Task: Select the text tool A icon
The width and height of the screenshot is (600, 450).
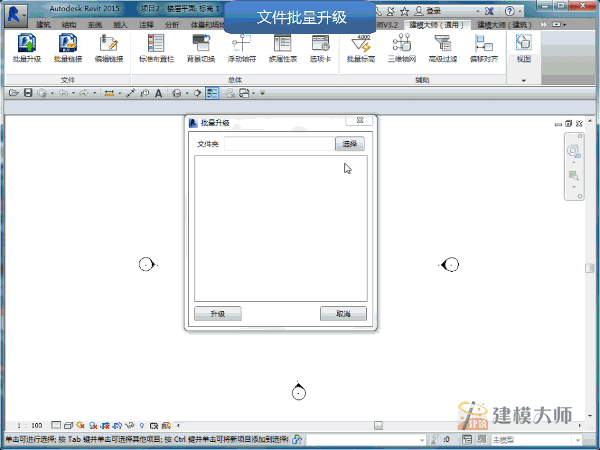Action: pos(158,93)
